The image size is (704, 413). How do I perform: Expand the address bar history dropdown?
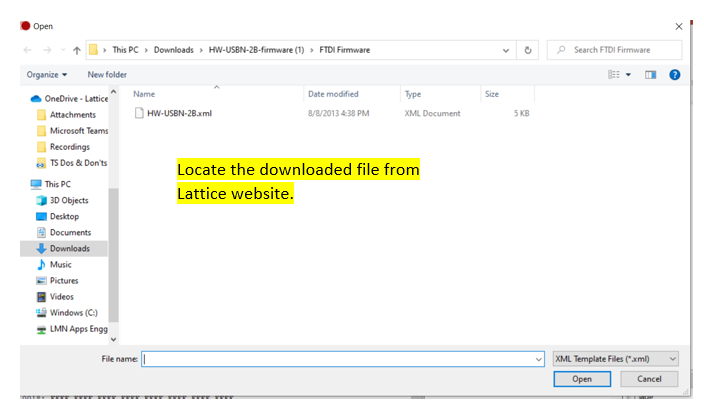506,50
